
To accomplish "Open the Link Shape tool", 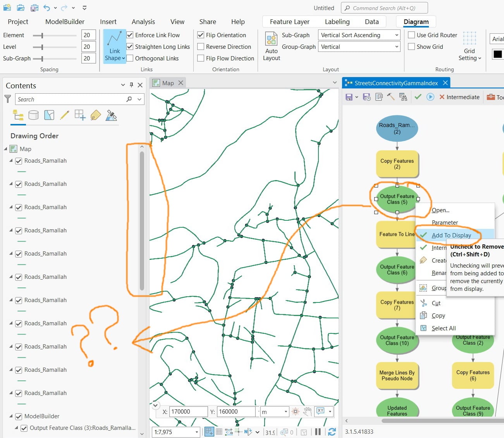I will click(115, 46).
